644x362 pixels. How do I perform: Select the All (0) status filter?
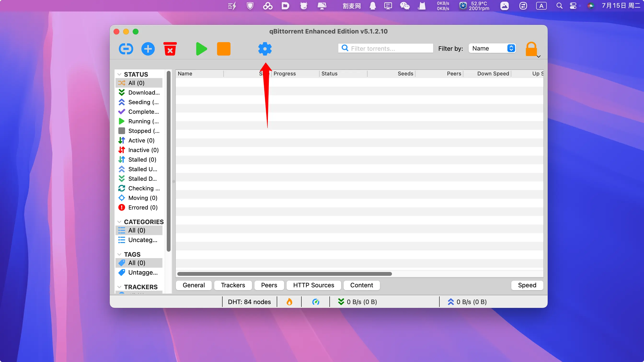pyautogui.click(x=139, y=83)
